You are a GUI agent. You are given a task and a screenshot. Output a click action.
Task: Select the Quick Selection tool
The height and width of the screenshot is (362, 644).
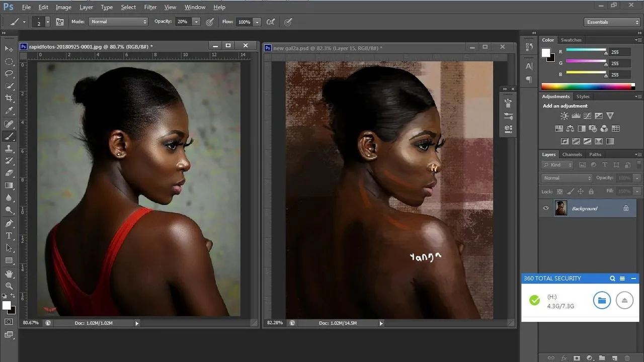point(9,86)
